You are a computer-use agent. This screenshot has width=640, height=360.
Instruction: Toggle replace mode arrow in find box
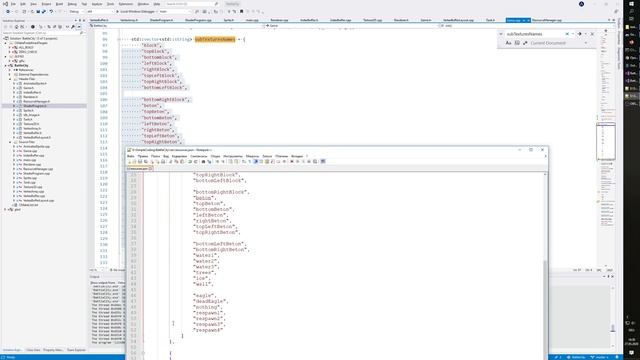[501, 34]
